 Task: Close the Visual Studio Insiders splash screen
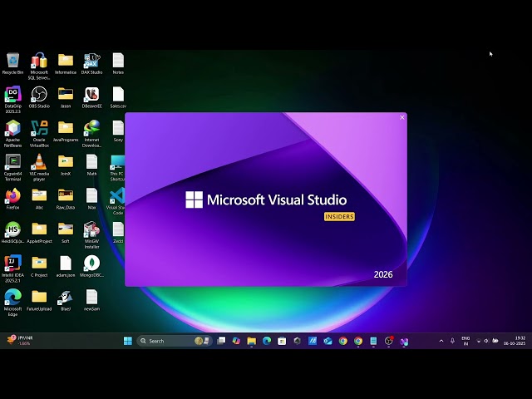[402, 117]
